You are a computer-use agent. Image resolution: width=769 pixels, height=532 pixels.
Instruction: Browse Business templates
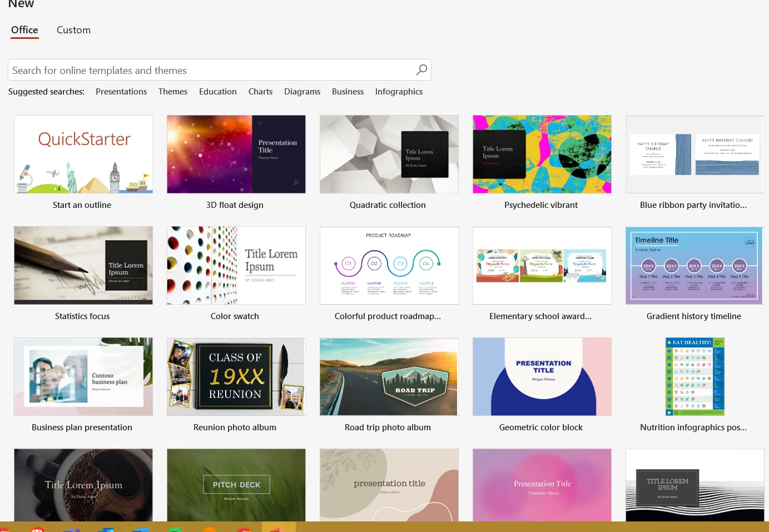(348, 91)
